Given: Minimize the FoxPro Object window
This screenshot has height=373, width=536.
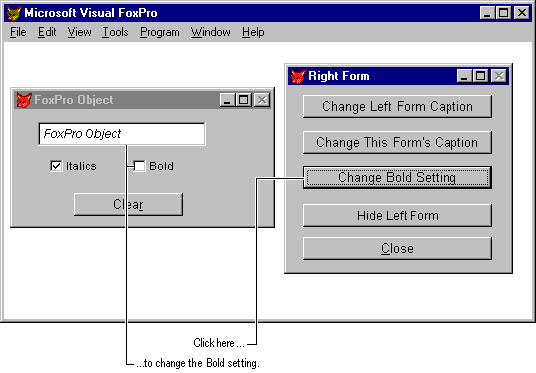Looking at the screenshot, I should [x=227, y=100].
